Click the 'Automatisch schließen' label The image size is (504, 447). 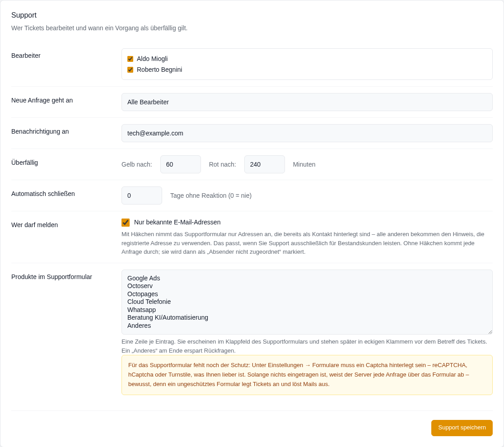(x=43, y=194)
